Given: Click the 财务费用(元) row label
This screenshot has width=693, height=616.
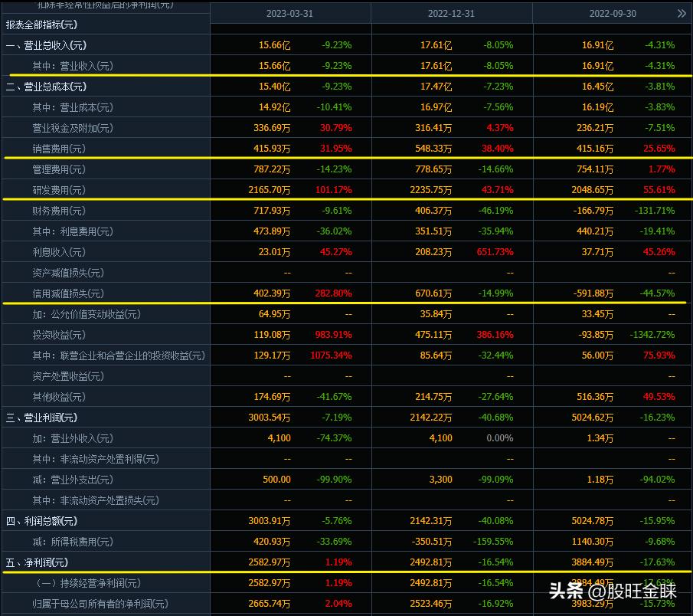Looking at the screenshot, I should (59, 211).
